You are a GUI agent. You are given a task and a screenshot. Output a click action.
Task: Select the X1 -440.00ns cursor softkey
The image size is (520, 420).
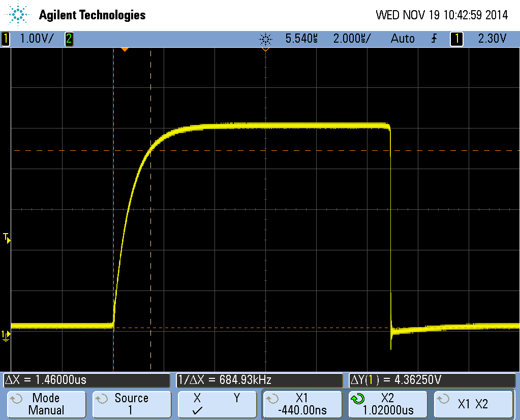pyautogui.click(x=302, y=404)
